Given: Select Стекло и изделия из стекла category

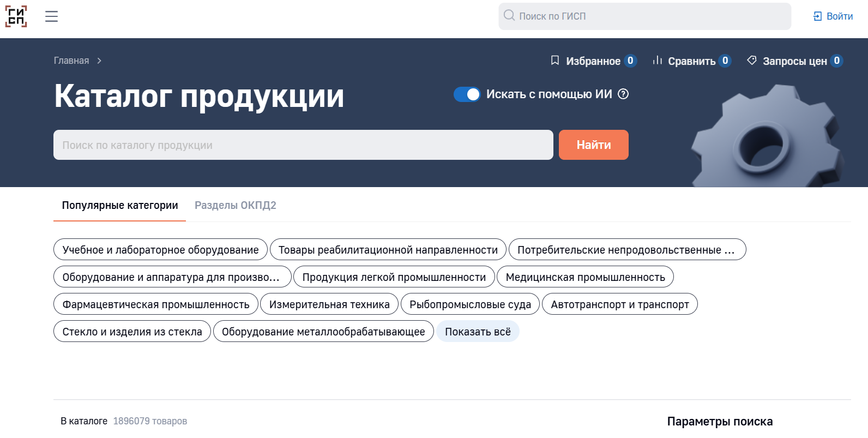Looking at the screenshot, I should 132,331.
